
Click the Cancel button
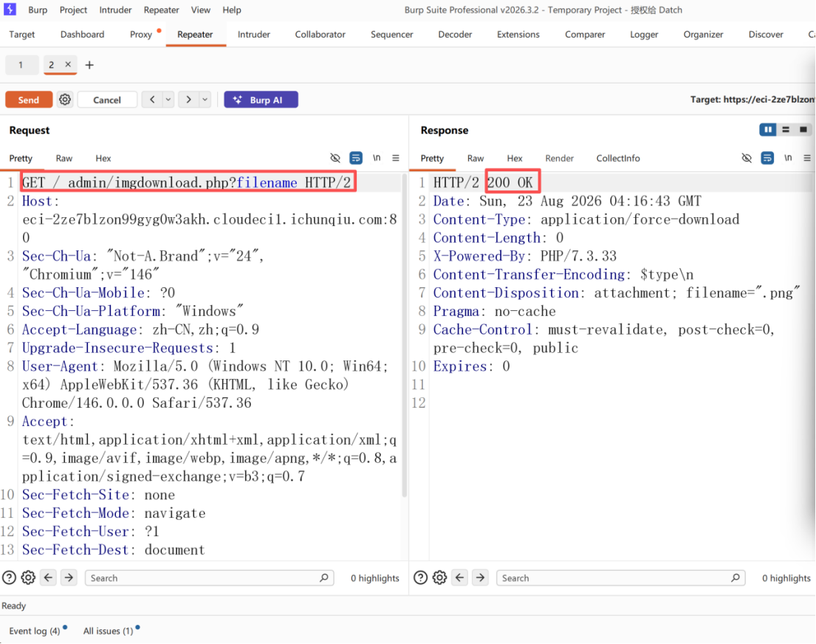[107, 100]
